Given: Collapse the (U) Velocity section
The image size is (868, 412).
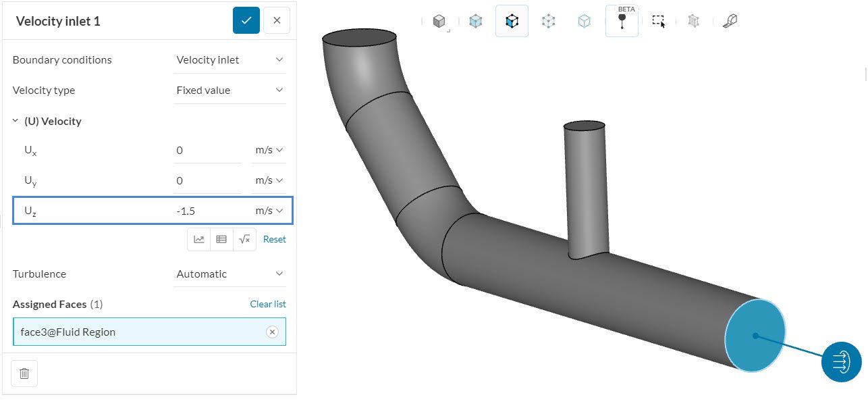Looking at the screenshot, I should click(x=16, y=122).
